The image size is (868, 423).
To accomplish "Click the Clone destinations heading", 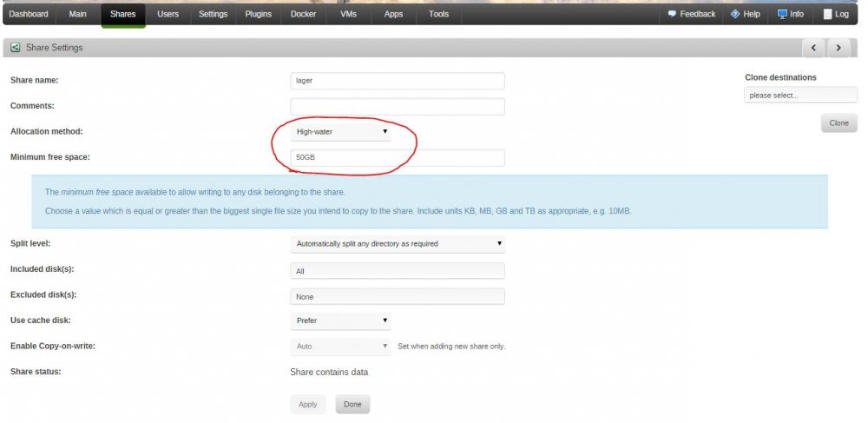I will pyautogui.click(x=780, y=77).
